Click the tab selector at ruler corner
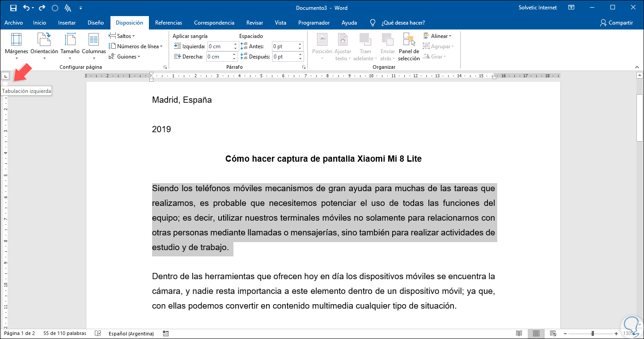 [5, 76]
